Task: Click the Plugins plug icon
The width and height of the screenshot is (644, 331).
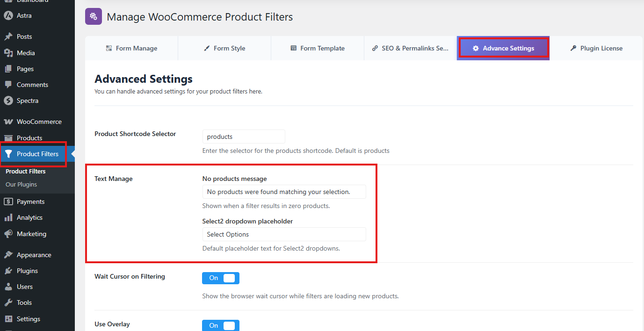Action: (8, 271)
